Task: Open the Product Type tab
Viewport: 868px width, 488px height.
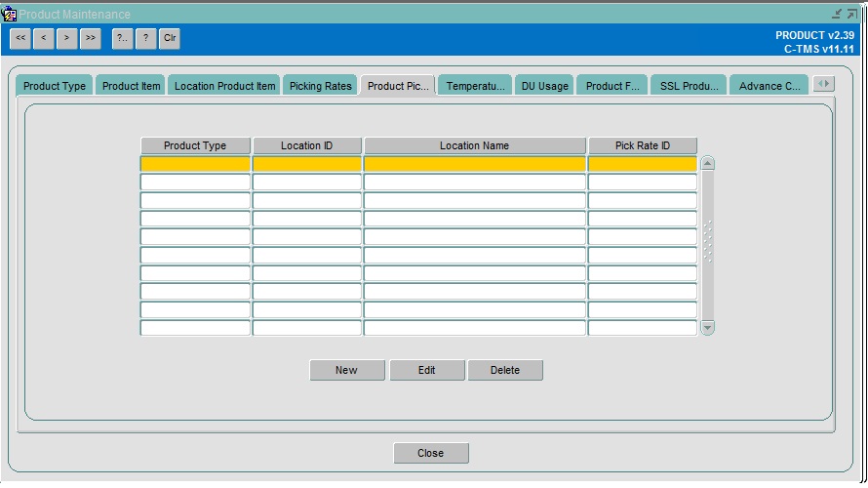Action: (x=55, y=86)
